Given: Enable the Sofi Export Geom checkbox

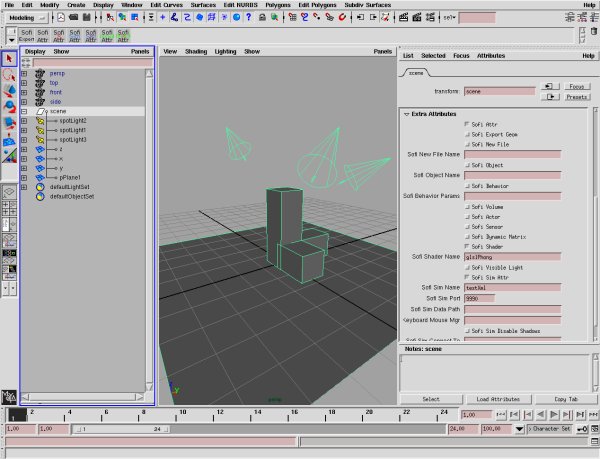Looking at the screenshot, I should [467, 134].
